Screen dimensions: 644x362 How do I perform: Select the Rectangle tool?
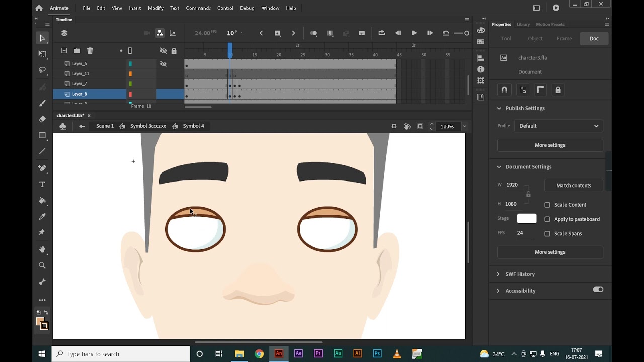[x=42, y=135]
